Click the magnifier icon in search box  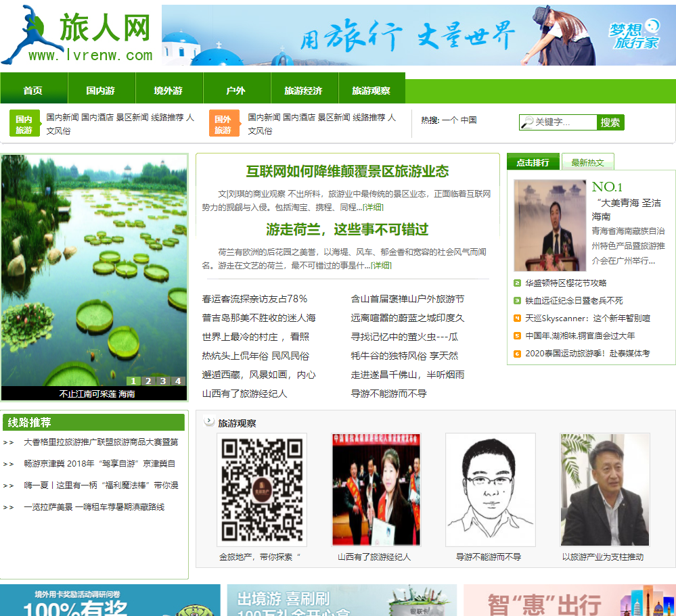(x=526, y=122)
